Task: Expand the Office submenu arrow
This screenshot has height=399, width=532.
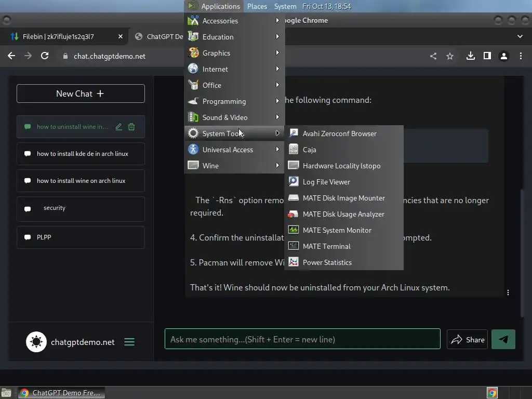Action: point(277,85)
